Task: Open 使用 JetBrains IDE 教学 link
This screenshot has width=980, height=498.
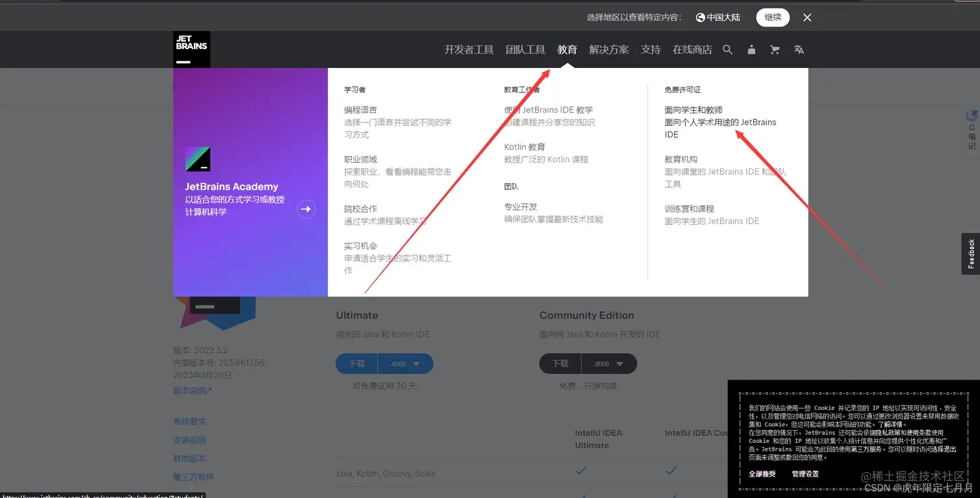Action: (x=548, y=110)
